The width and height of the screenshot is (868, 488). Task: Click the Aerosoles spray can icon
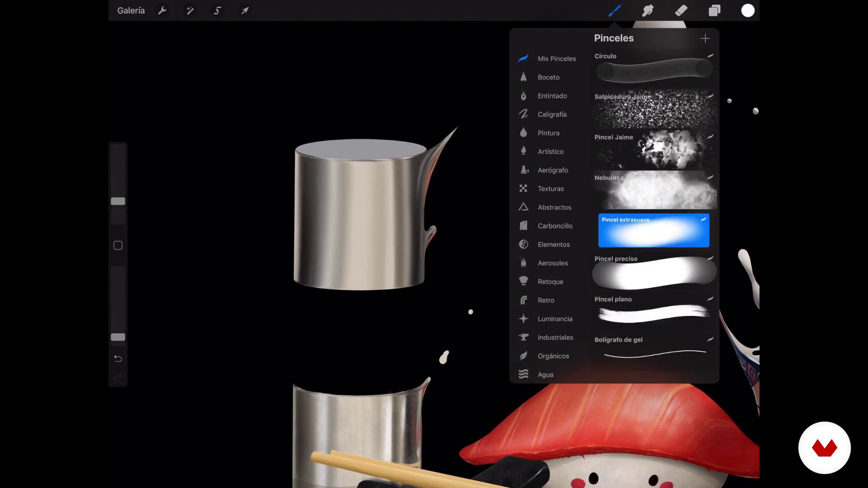(x=524, y=263)
